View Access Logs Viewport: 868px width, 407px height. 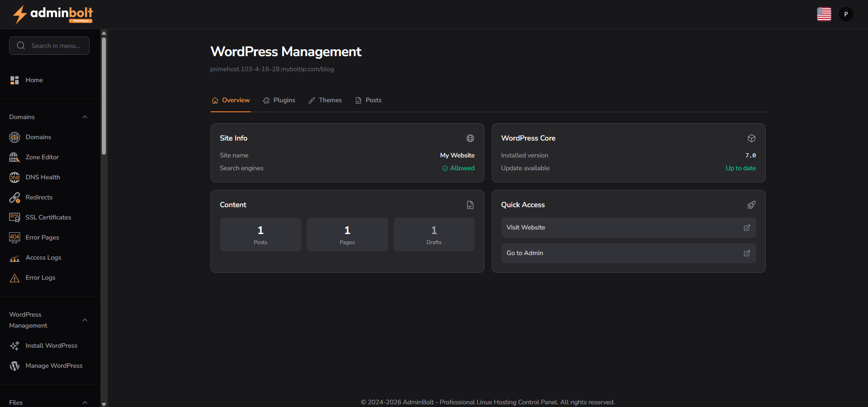tap(49, 258)
